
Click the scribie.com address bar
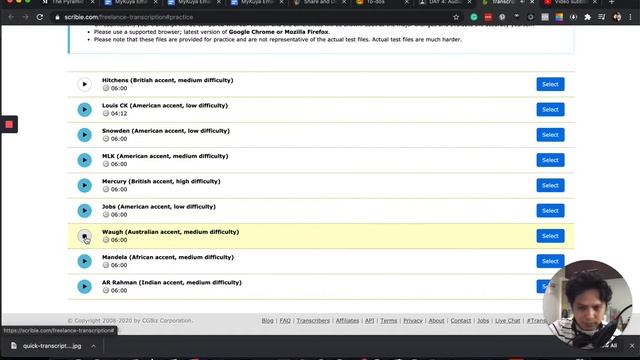pos(253,17)
